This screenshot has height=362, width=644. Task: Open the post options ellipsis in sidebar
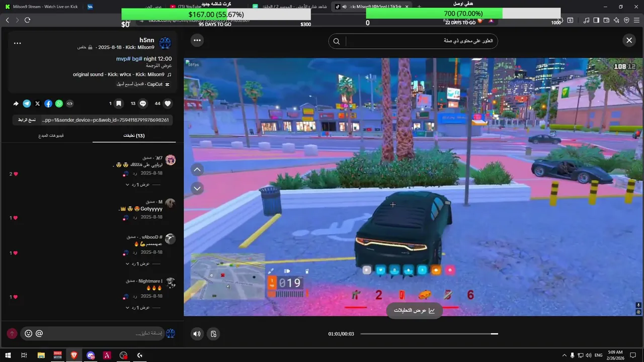click(x=18, y=43)
